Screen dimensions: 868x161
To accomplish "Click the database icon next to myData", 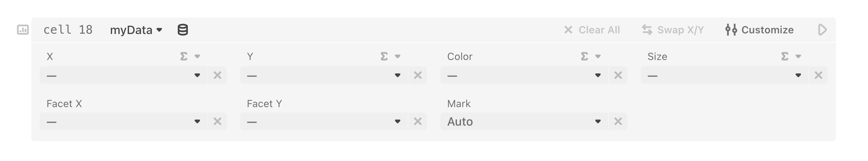I will [182, 30].
